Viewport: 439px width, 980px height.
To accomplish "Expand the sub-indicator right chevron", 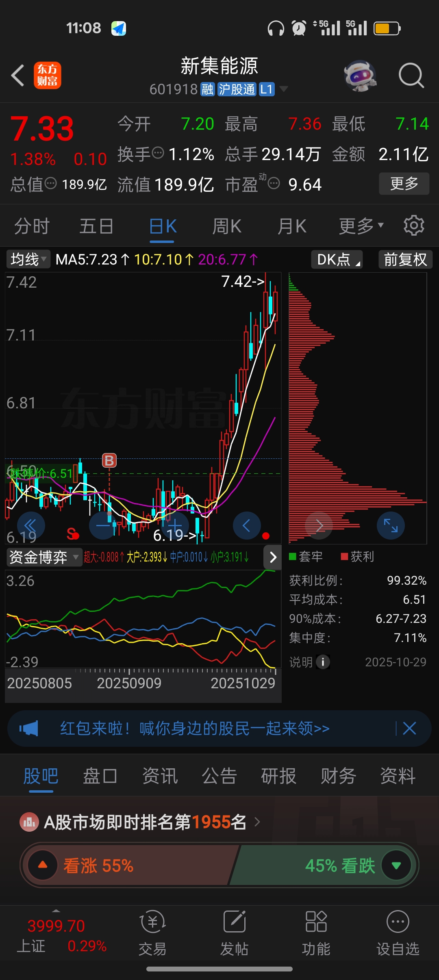I will [273, 557].
